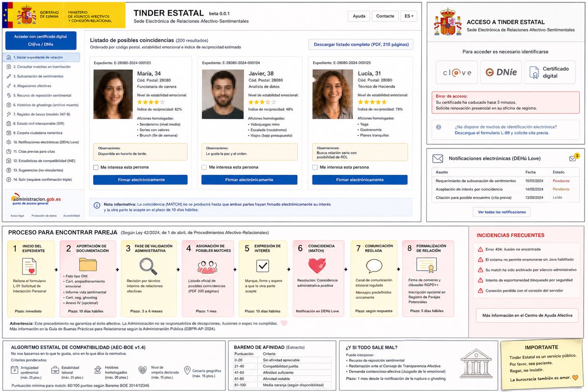Viewport: 588px width, 392px height.
Task: Open the Contacte page button
Action: click(385, 16)
